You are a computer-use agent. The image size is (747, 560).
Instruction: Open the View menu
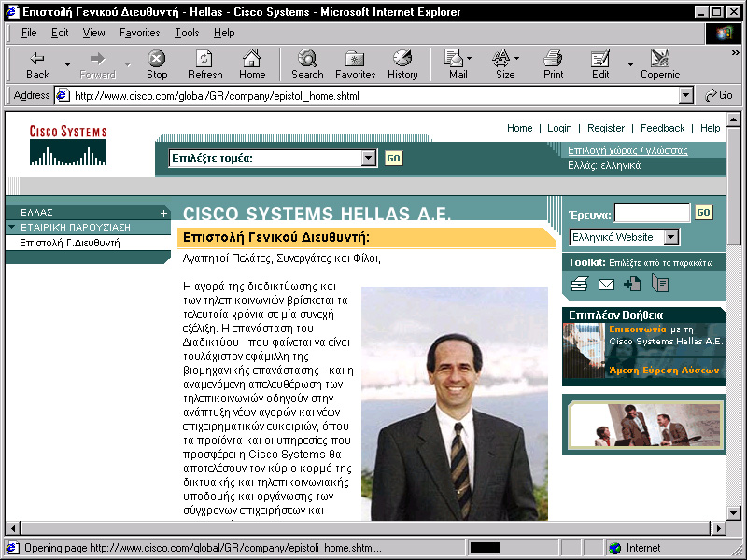point(93,33)
